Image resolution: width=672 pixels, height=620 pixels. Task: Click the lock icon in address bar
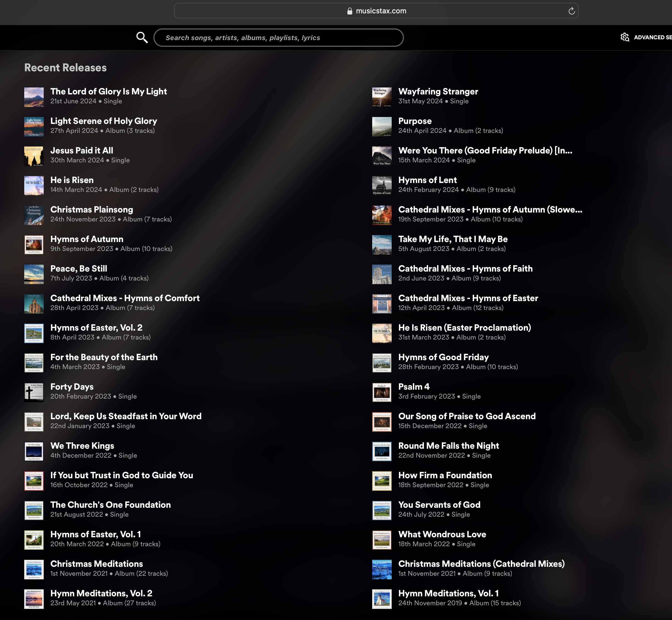350,11
